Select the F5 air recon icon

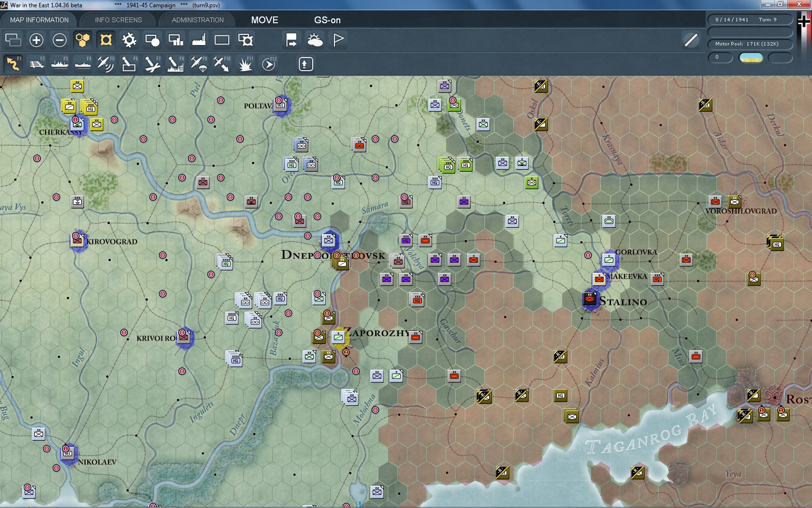106,63
